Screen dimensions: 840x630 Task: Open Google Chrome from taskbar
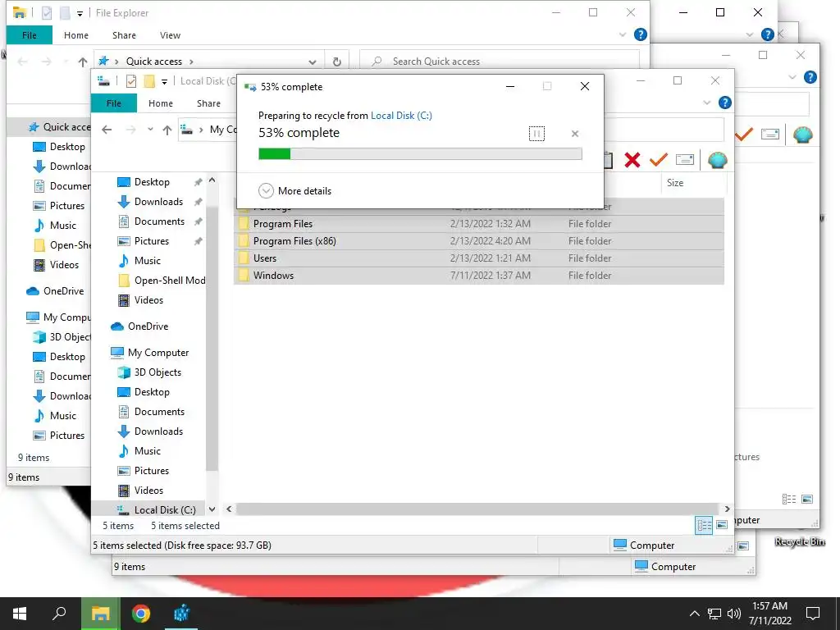tap(141, 614)
